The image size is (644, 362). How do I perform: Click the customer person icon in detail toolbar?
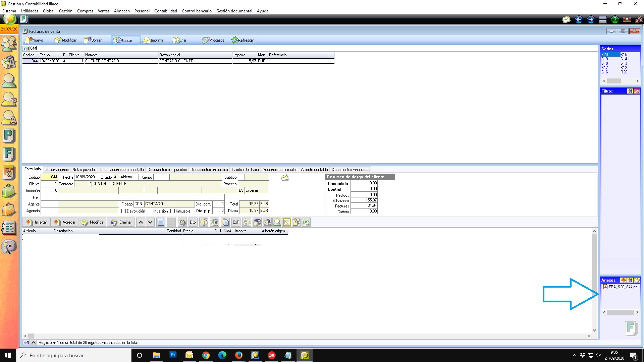pyautogui.click(x=277, y=222)
